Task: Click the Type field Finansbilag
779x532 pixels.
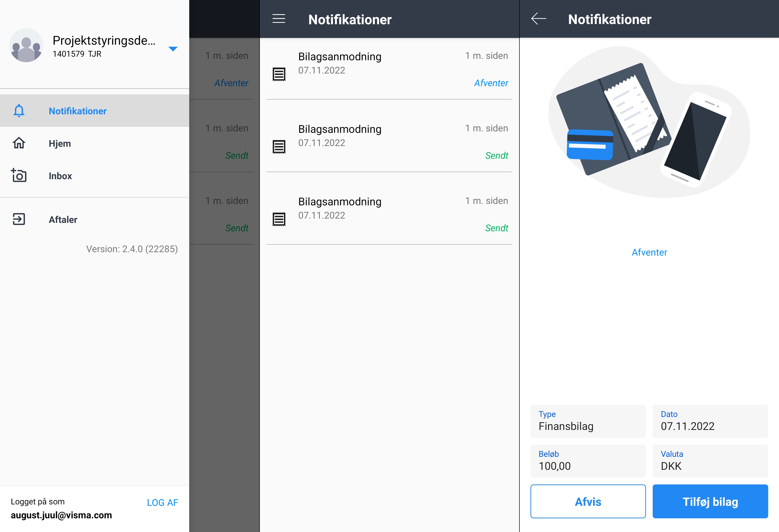Action: click(588, 421)
